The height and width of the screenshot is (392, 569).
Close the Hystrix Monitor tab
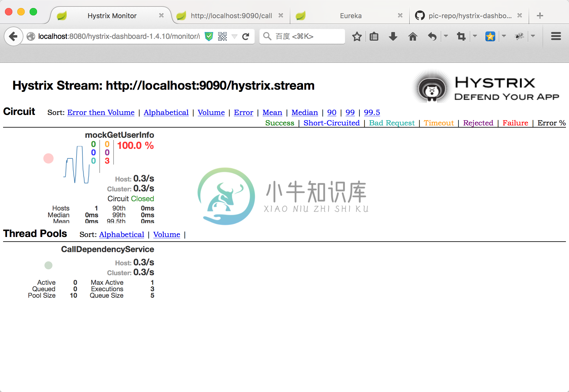[161, 15]
